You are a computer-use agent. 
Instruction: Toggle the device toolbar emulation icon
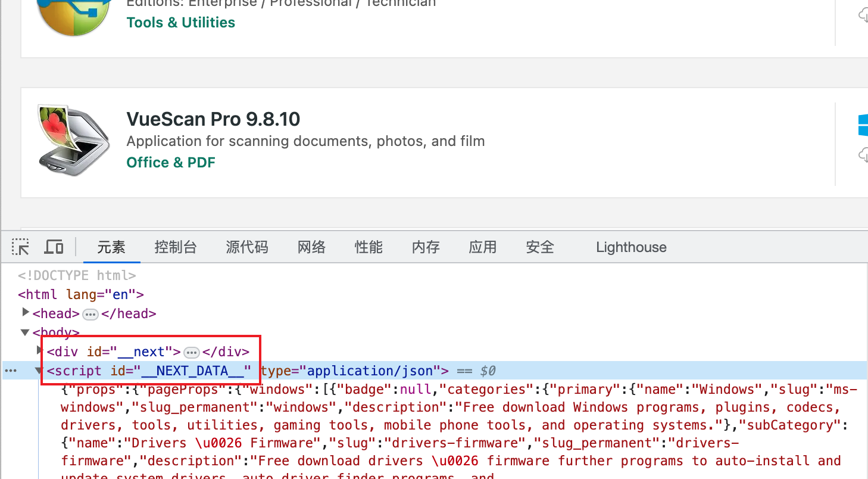coord(54,247)
